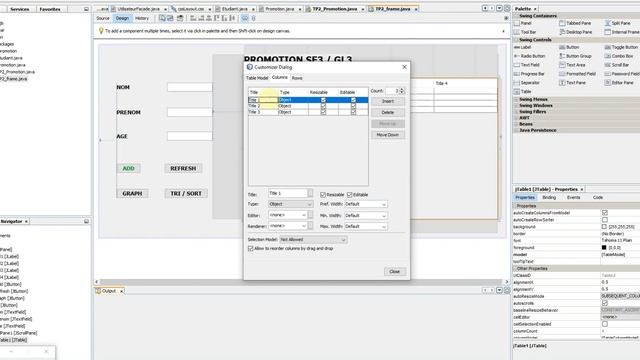Choose the Editor Pane palette icon
This screenshot has width=640, height=360.
pos(608,82)
